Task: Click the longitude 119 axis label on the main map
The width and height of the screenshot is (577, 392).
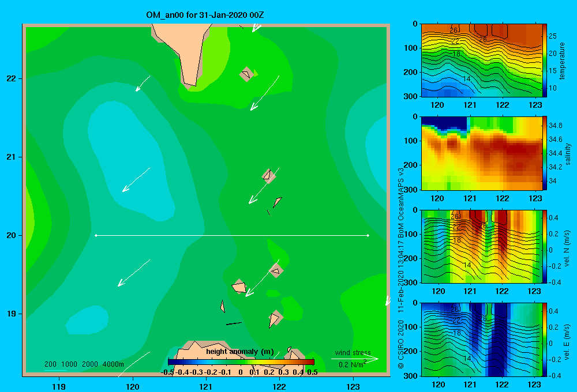Action: (x=59, y=386)
